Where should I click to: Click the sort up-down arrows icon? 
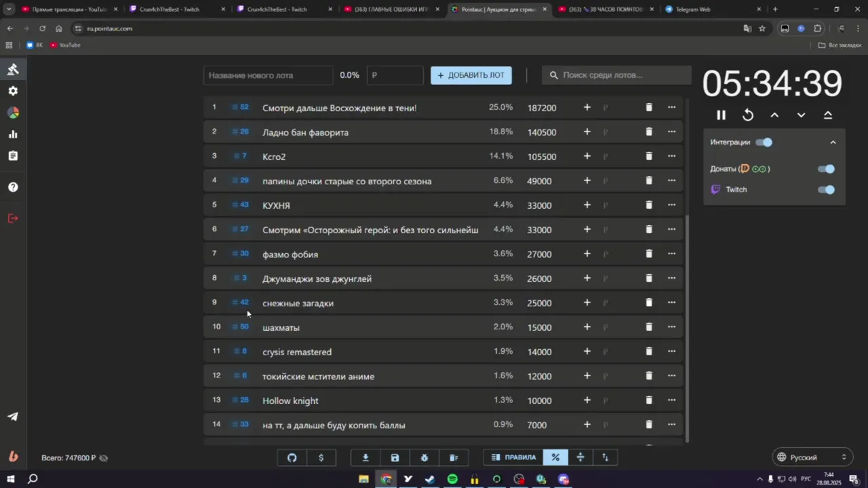(605, 457)
